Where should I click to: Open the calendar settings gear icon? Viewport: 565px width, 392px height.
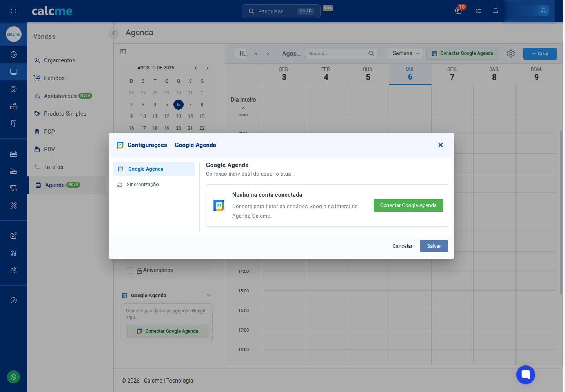tap(511, 54)
